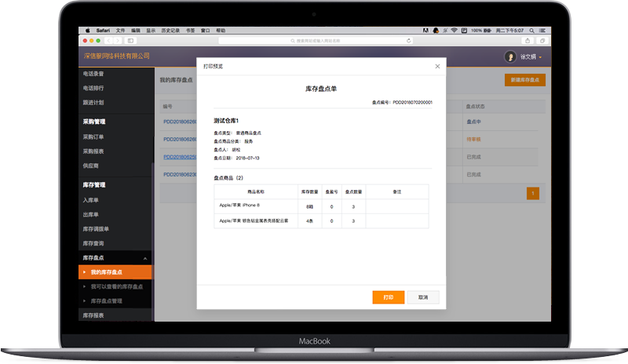The height and width of the screenshot is (364, 628).
Task: Collapse the 库存盘点 sidebar section
Action: point(144,258)
